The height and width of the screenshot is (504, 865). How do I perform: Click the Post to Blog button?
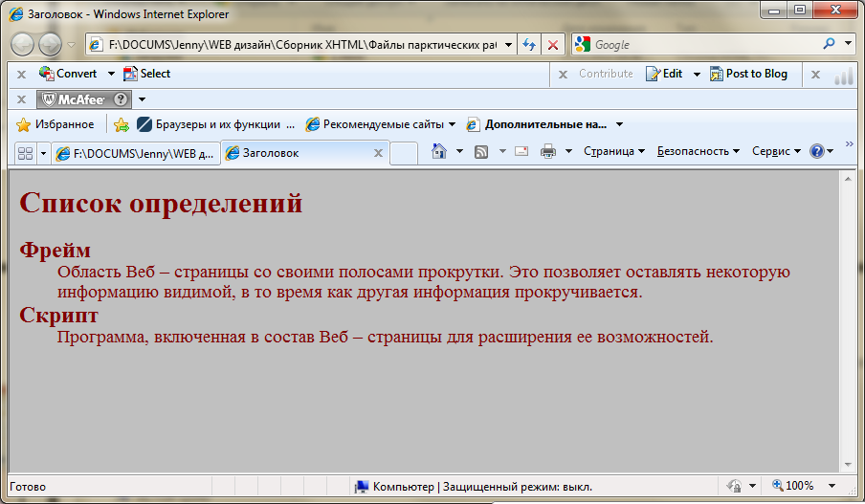point(749,74)
